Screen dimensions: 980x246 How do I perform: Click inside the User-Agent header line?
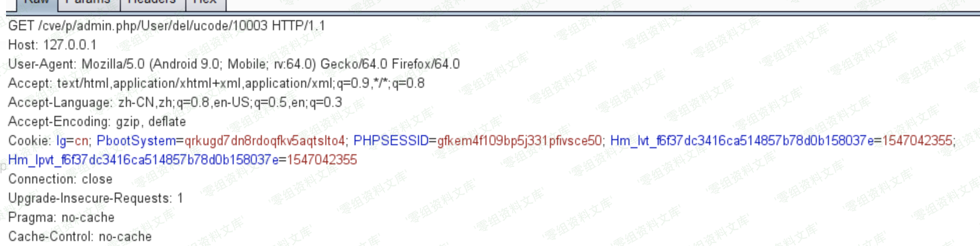click(x=234, y=64)
